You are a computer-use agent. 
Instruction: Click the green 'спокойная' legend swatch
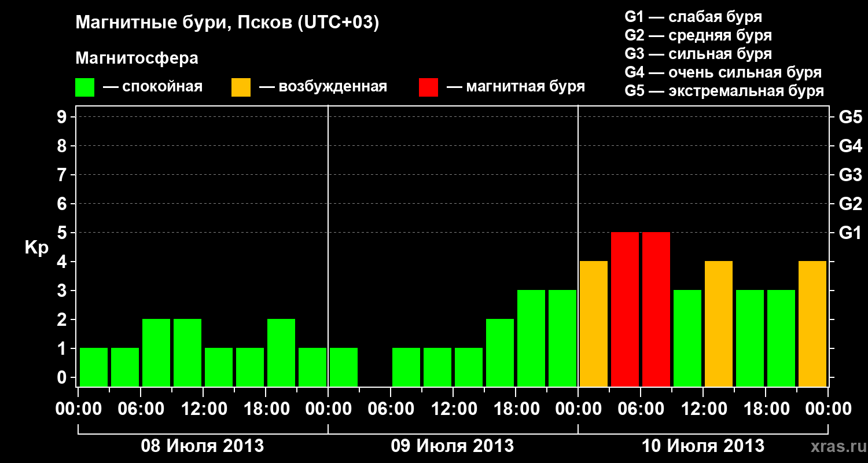(x=85, y=87)
